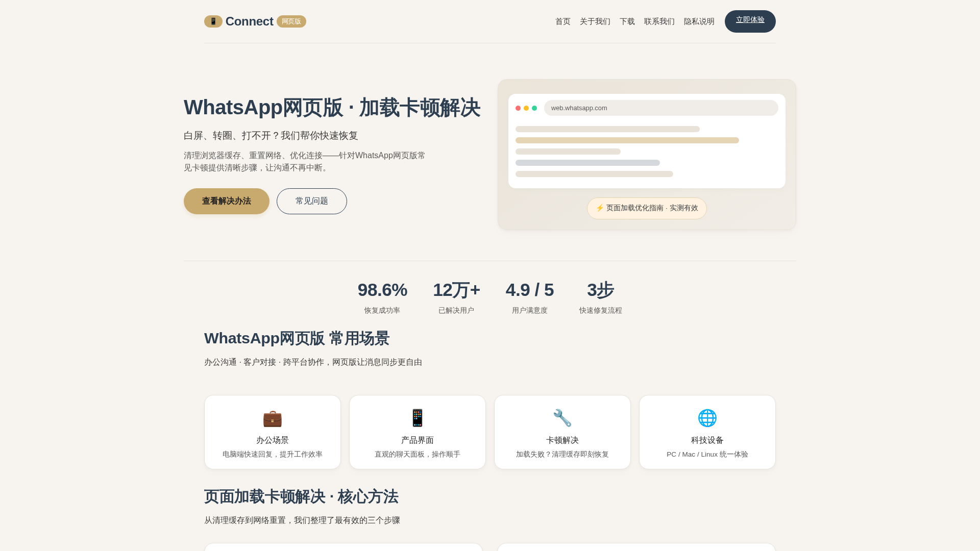The height and width of the screenshot is (551, 980).
Task: Select the 科技设备 card title
Action: click(707, 440)
